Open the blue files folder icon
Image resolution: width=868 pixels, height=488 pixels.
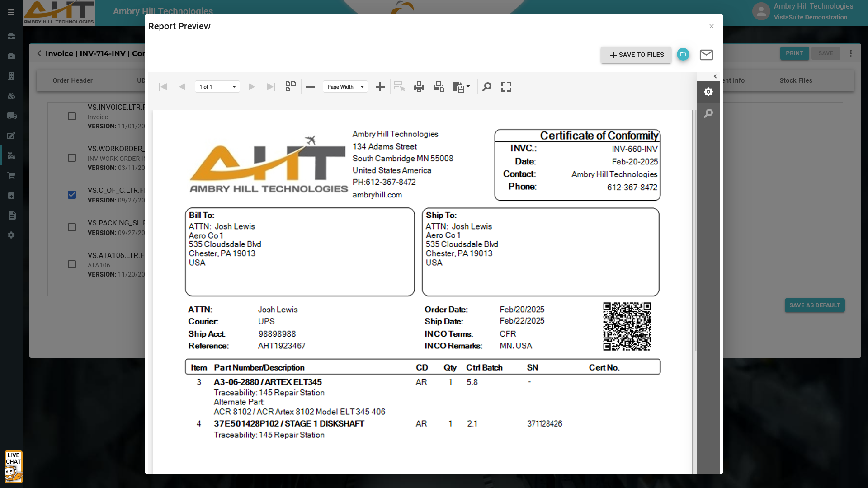[x=683, y=54]
